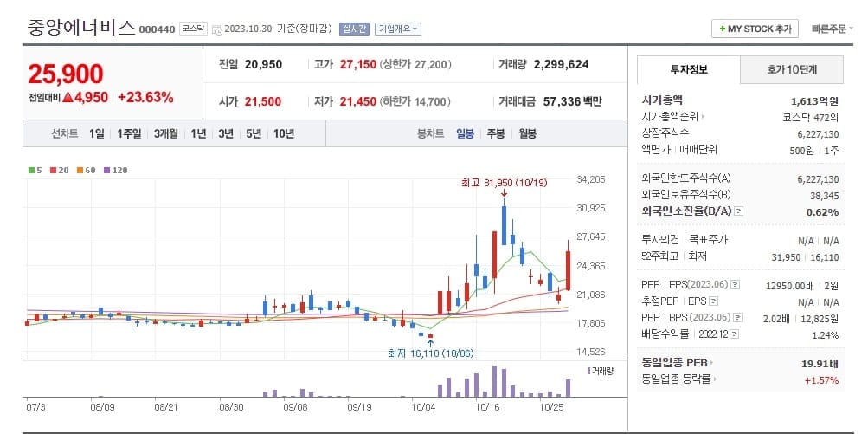Click the arrow icon after 동일업종 PER
This screenshot has height=434, width=868.
(x=711, y=363)
